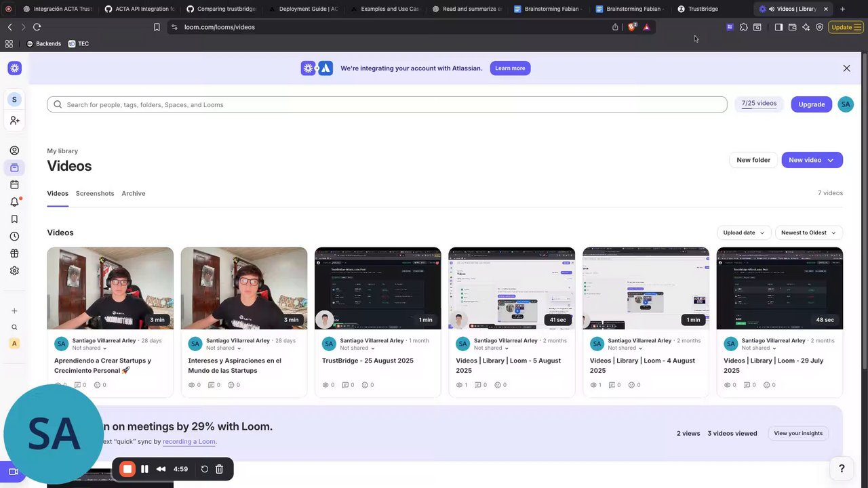Viewport: 868px width, 488px height.
Task: Open notifications bell icon
Action: (14, 202)
